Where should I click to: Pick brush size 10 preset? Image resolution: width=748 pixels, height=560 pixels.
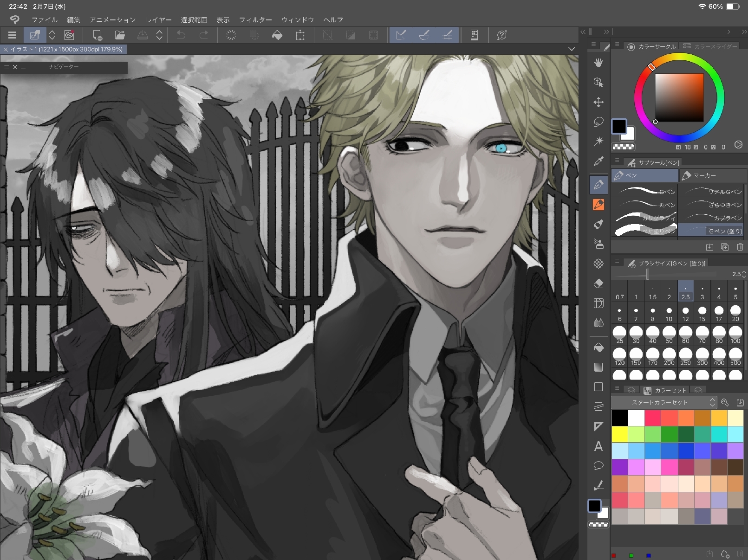[x=669, y=313]
